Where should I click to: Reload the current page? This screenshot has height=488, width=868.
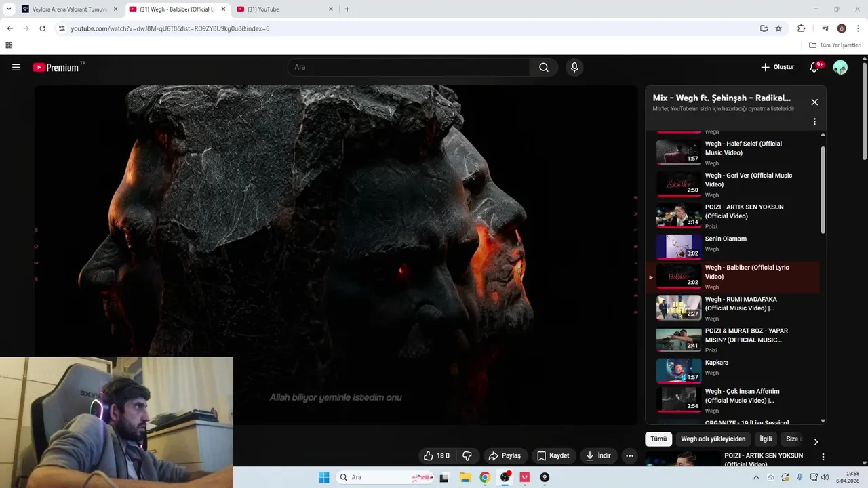tap(42, 28)
